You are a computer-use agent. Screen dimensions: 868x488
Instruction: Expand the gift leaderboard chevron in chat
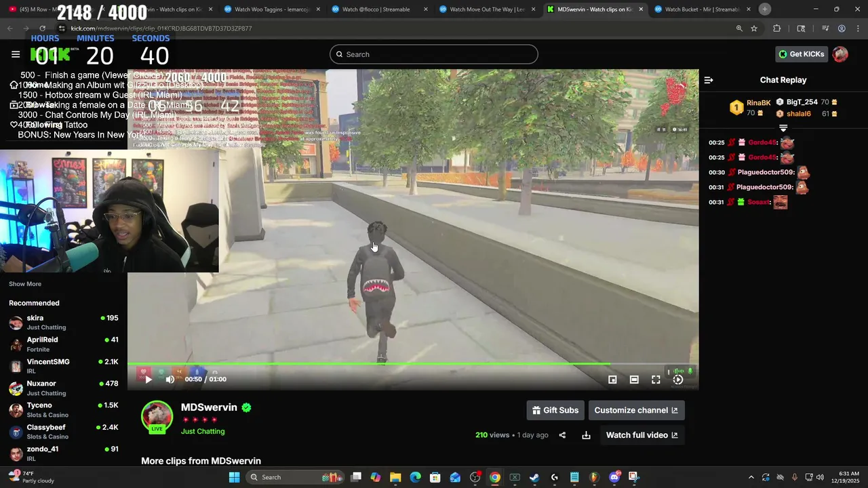pos(783,127)
